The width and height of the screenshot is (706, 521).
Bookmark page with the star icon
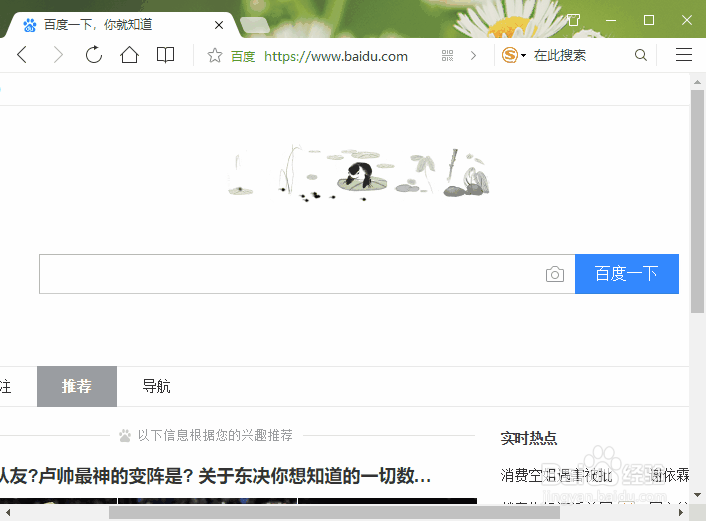215,55
